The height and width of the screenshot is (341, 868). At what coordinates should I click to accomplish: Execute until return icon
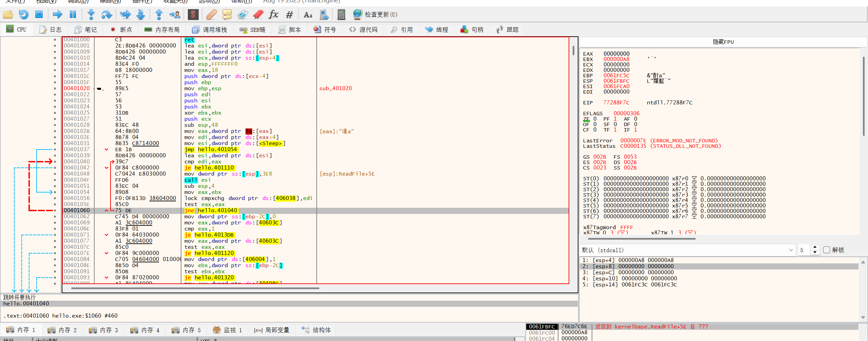159,15
